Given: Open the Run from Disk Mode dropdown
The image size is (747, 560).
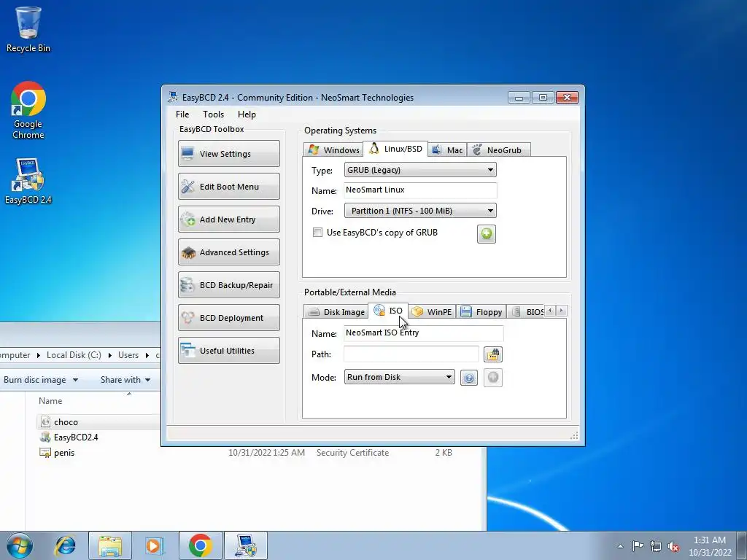Looking at the screenshot, I should point(399,377).
